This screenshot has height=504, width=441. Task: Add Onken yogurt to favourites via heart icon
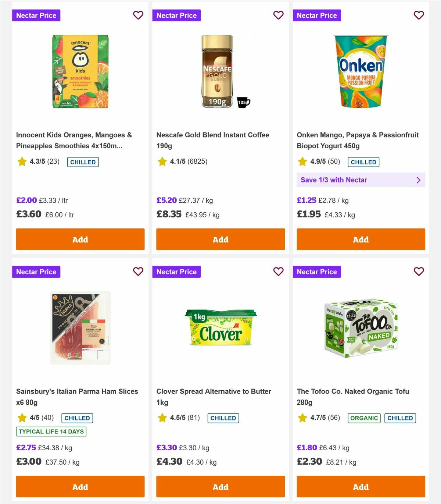[x=419, y=15]
